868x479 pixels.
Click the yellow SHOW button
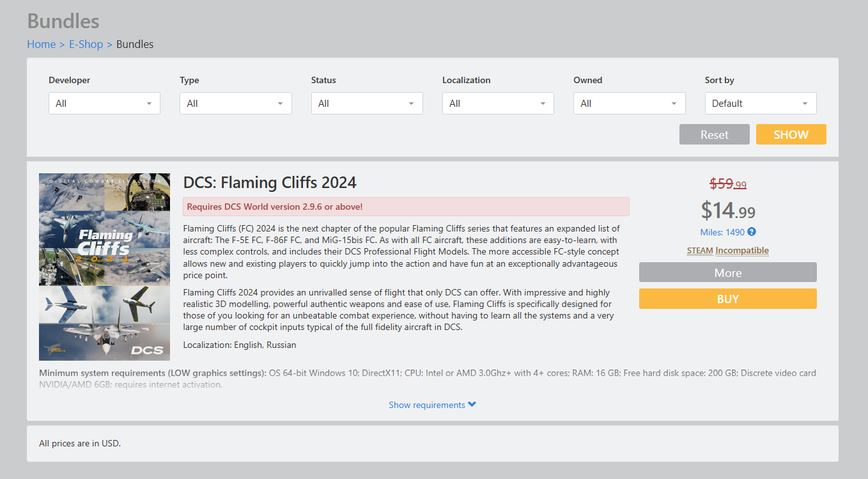pos(791,134)
